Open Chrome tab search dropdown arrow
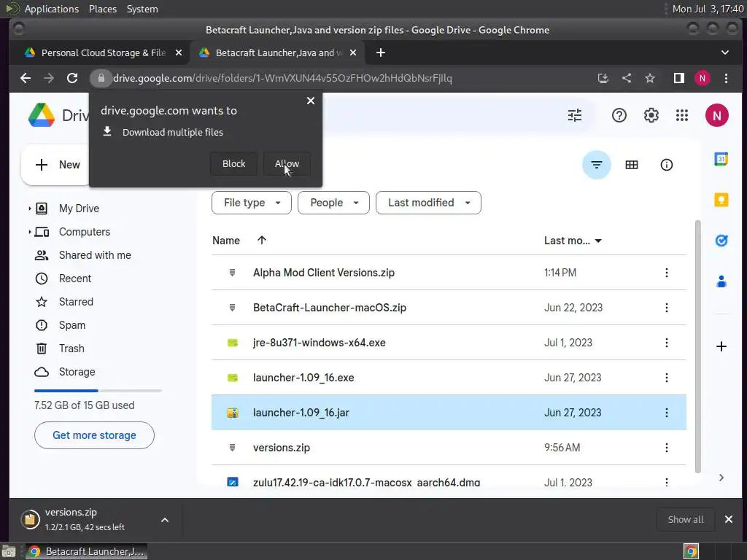 [x=724, y=52]
